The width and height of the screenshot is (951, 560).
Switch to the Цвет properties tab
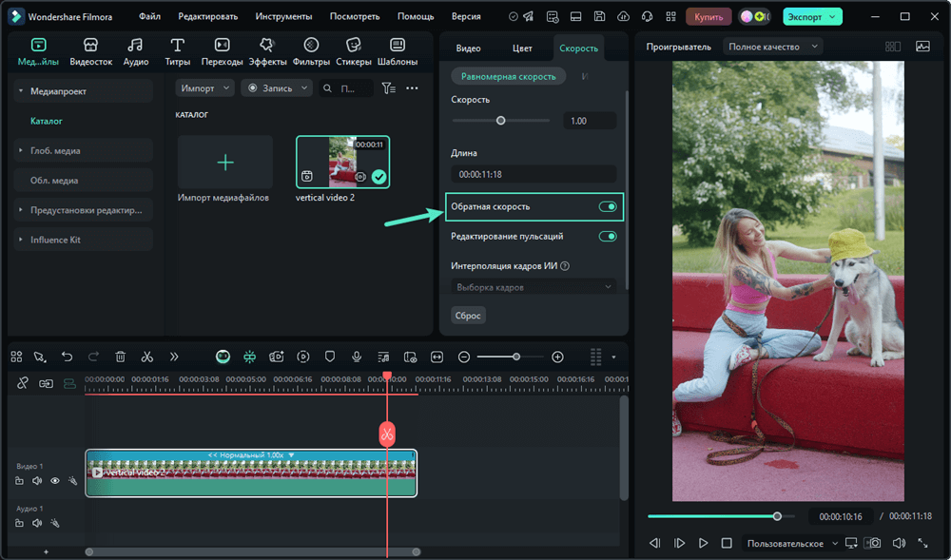tap(522, 48)
